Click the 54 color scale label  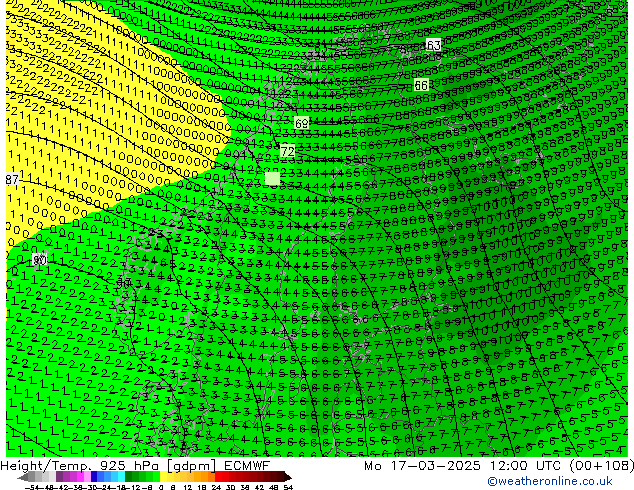(288, 488)
